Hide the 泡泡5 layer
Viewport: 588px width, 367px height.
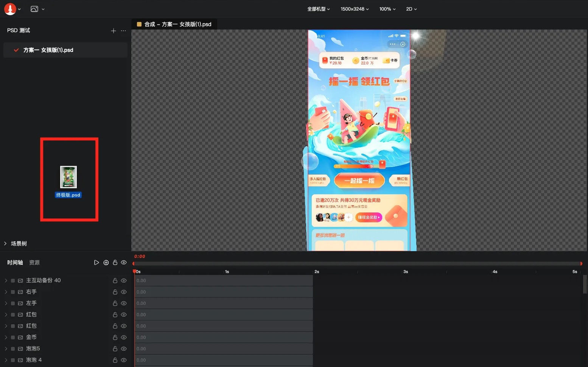pyautogui.click(x=124, y=349)
